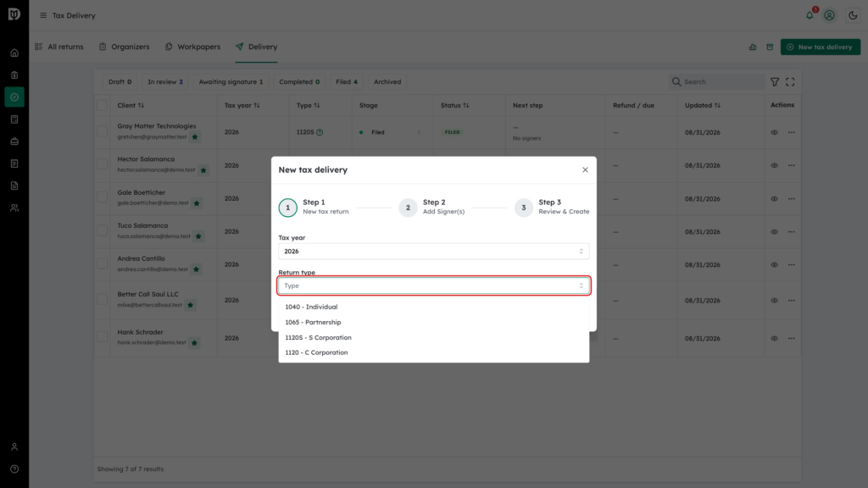Filter by Filed status

point(347,82)
